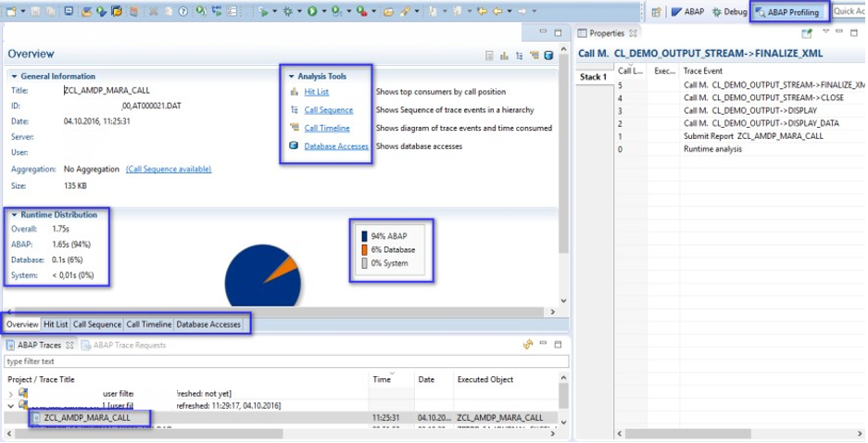Click the Properties view tab
Viewport: 868px width, 443px height.
click(x=606, y=33)
